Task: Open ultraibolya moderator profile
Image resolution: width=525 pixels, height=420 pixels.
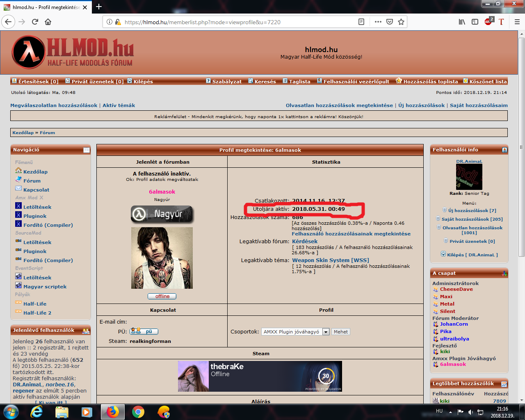Action: point(454,339)
